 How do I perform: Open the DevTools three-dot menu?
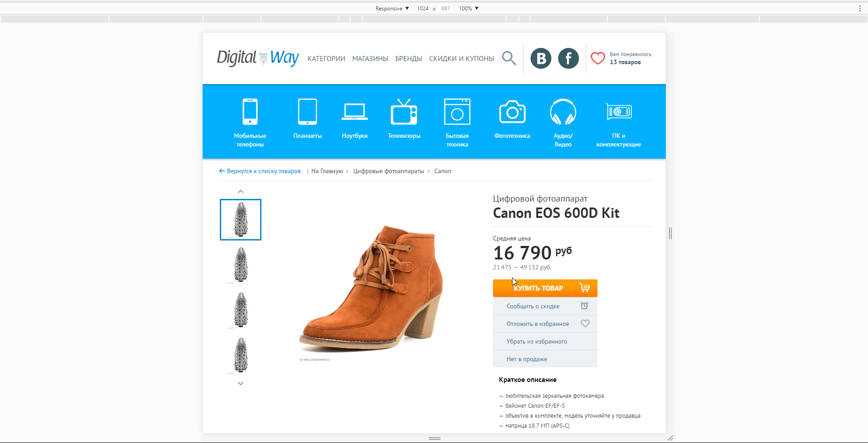point(860,8)
